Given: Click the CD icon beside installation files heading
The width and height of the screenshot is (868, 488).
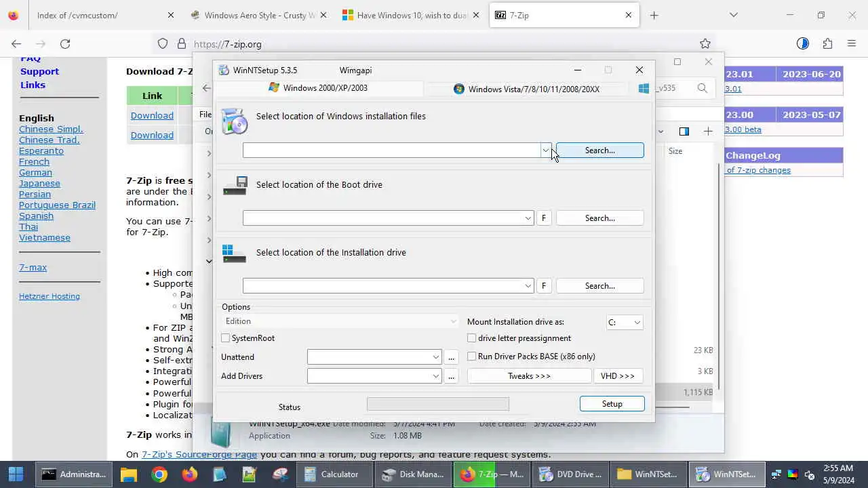Looking at the screenshot, I should tap(235, 121).
